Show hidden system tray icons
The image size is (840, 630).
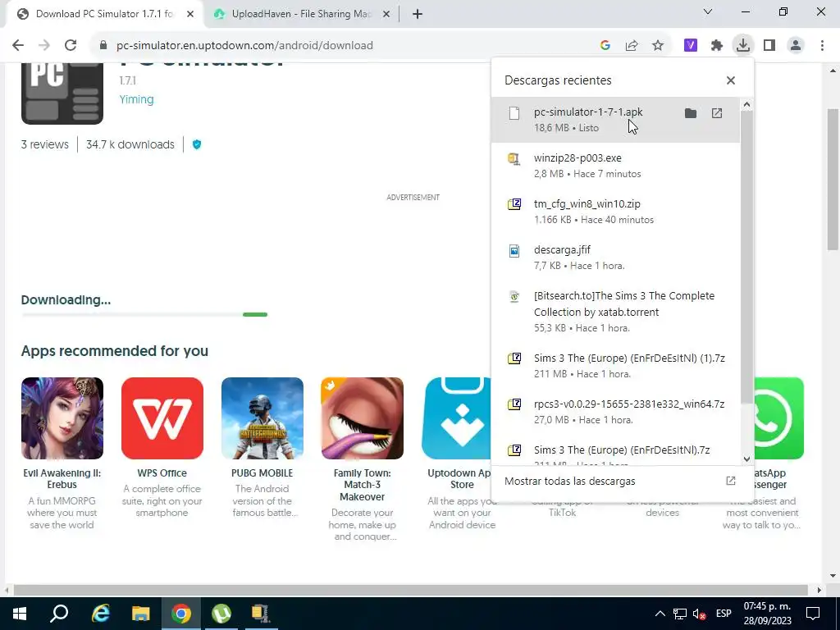point(660,614)
